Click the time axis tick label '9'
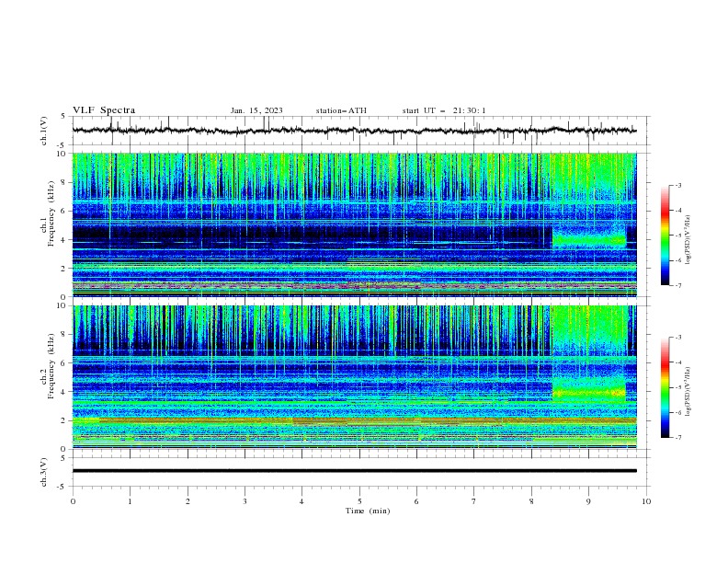This screenshot has width=728, height=563. coord(588,501)
